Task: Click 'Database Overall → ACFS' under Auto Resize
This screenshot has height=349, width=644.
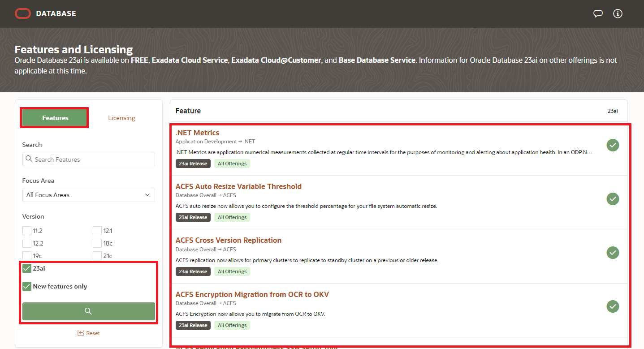Action: tap(206, 195)
